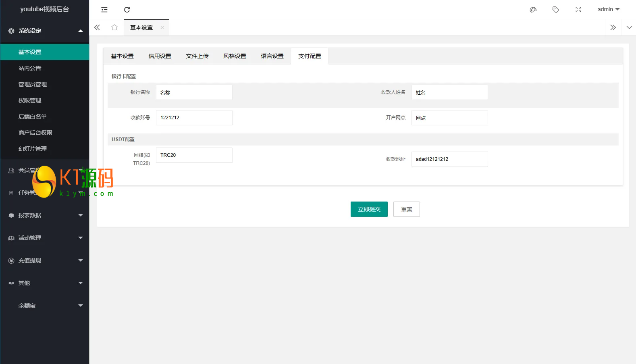
Task: Select 基本设置 in the sidebar
Action: click(x=45, y=52)
